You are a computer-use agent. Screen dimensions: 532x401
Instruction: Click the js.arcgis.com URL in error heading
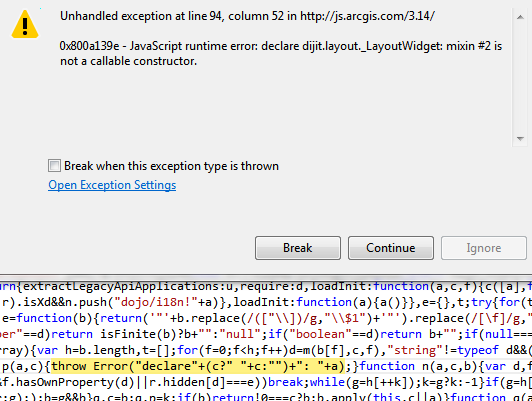(367, 16)
